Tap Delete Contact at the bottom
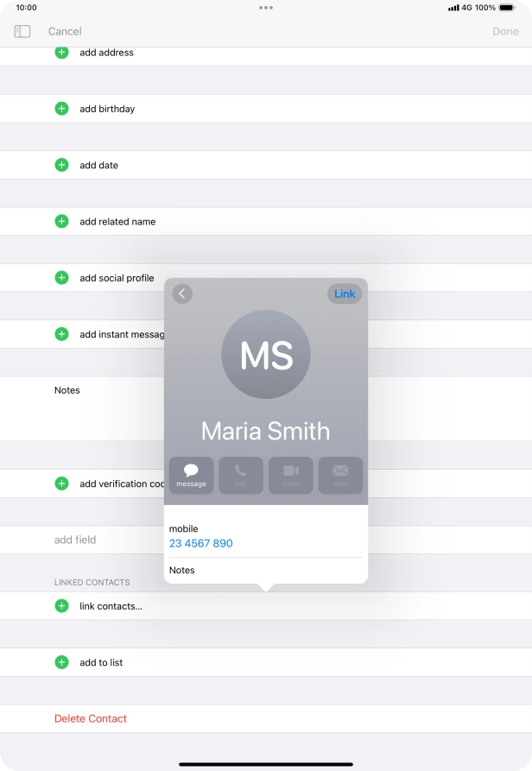The height and width of the screenshot is (771, 532). click(91, 718)
